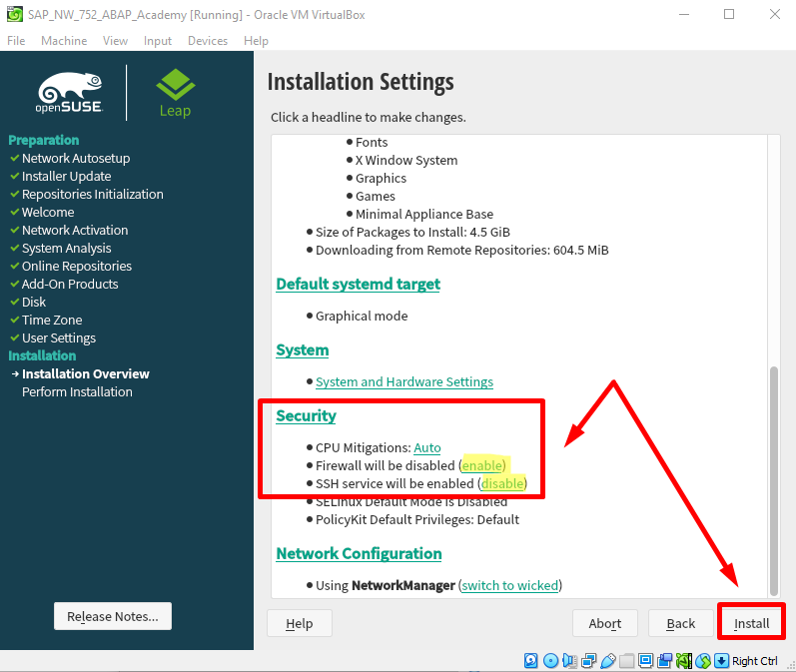Open the Input menu

(x=158, y=41)
